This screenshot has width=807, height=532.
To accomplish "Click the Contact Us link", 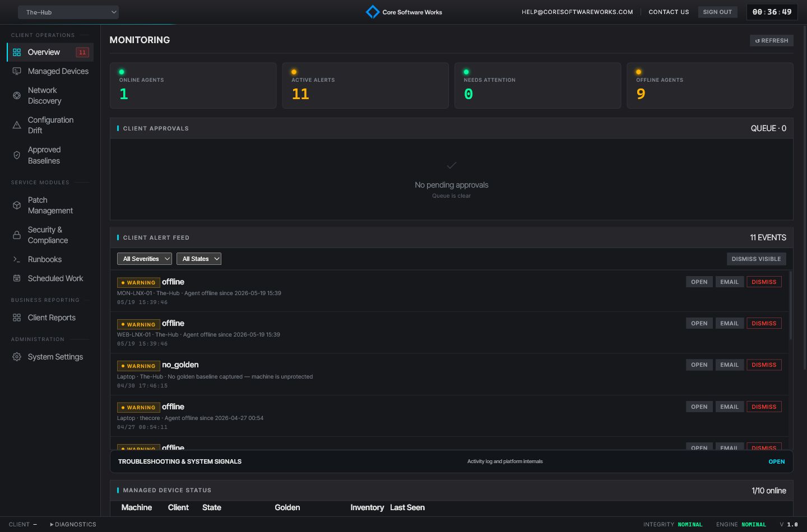I will [x=669, y=12].
